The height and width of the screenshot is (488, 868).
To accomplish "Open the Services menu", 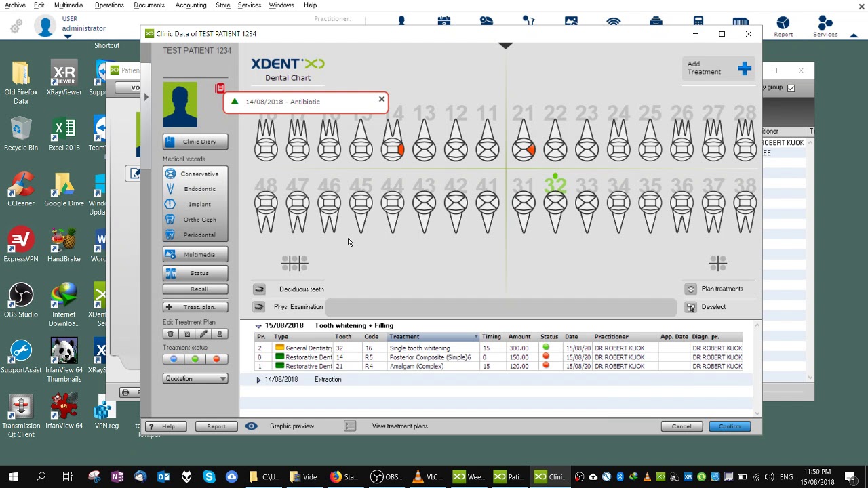I will [x=249, y=5].
